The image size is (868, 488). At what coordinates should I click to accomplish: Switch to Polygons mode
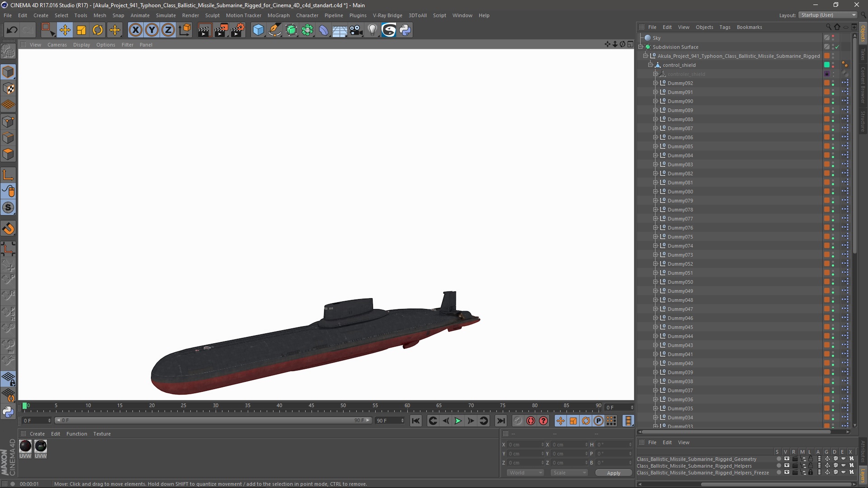coord(8,154)
